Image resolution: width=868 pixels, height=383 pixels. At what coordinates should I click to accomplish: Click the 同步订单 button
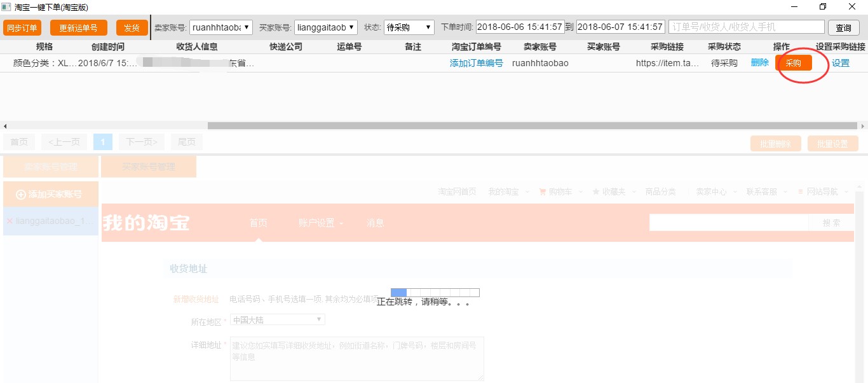click(x=22, y=28)
